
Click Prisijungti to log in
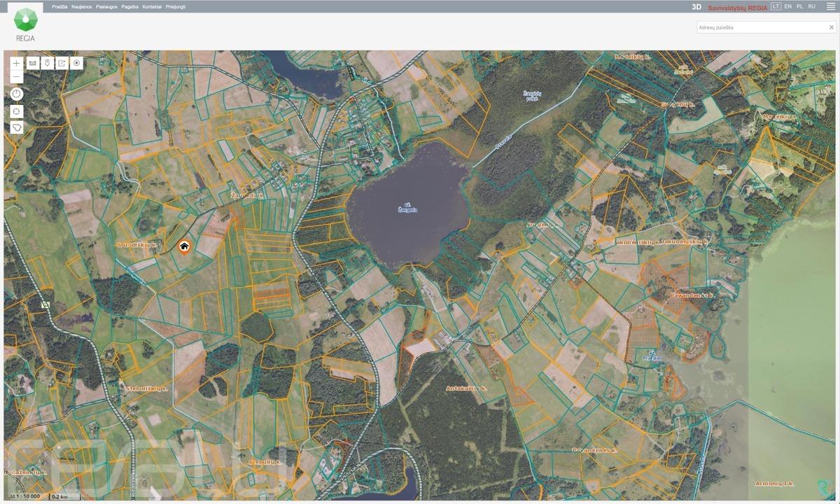pyautogui.click(x=176, y=6)
